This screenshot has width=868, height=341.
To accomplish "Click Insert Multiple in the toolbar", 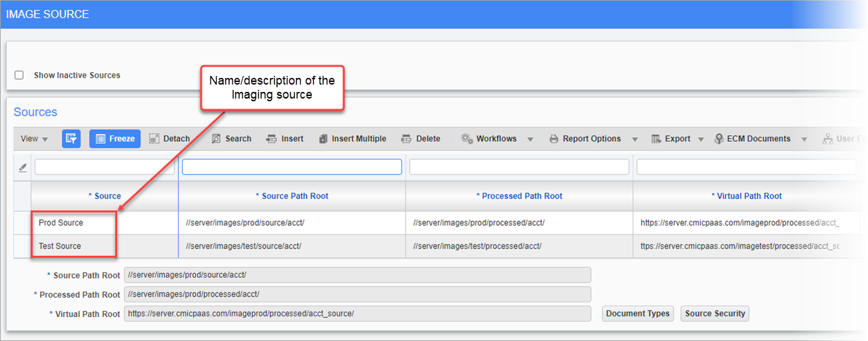I will tap(352, 139).
